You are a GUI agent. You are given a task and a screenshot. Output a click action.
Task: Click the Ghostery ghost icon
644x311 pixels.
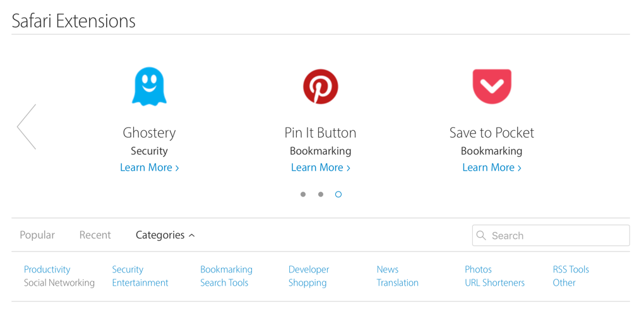pyautogui.click(x=149, y=86)
